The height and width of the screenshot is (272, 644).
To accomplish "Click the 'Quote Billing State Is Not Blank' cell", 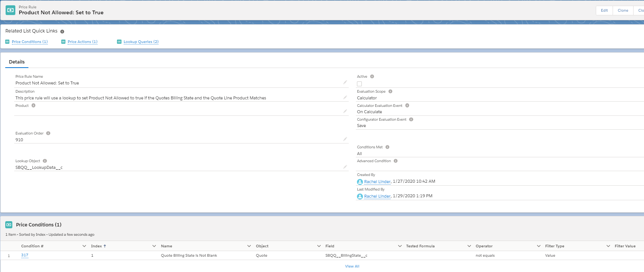I will [189, 256].
